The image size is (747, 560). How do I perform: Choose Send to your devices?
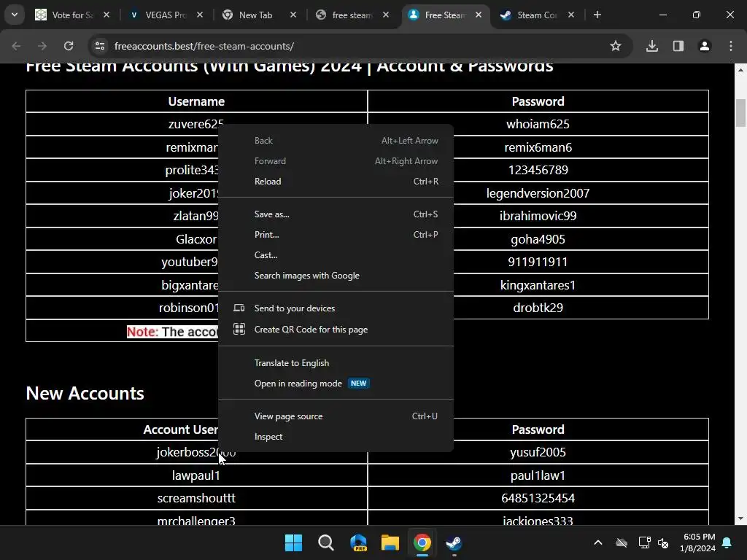click(336, 308)
